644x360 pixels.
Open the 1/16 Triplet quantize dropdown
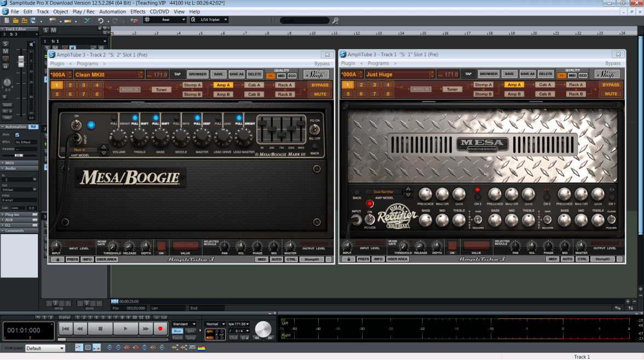point(210,20)
